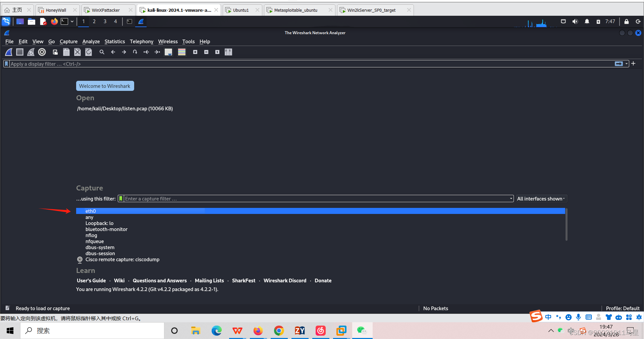Open the Tools menu
The height and width of the screenshot is (339, 644).
coord(189,42)
